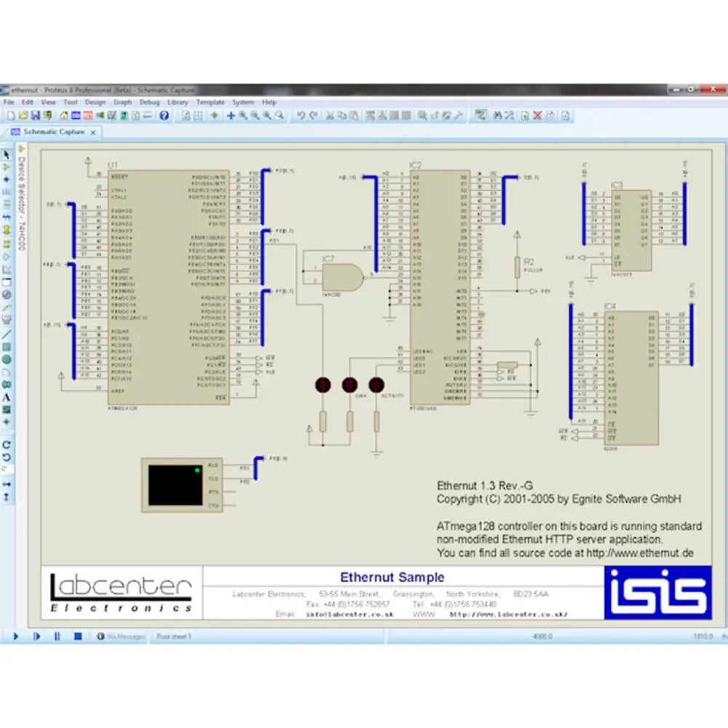Toggle the grid display icon
The image size is (728, 728).
click(x=198, y=116)
